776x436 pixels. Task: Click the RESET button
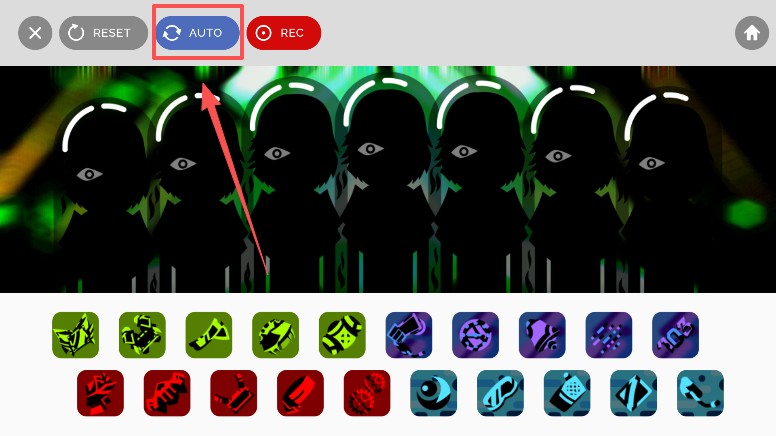point(103,33)
